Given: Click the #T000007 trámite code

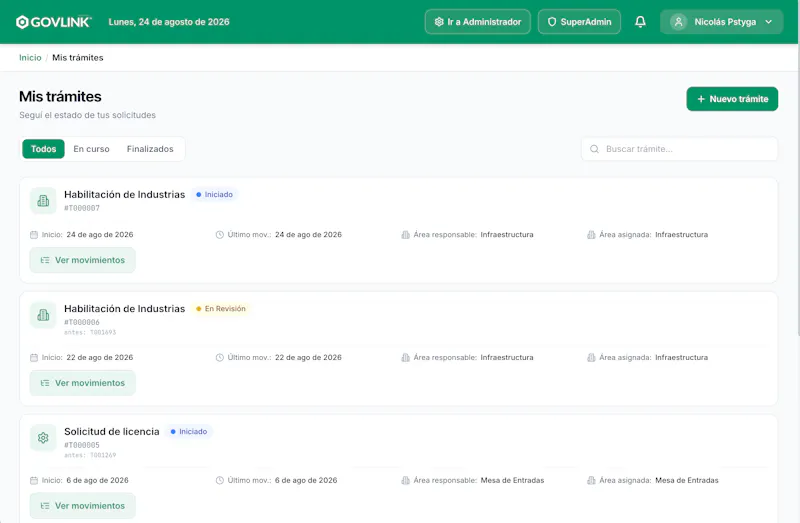Looking at the screenshot, I should 82,208.
